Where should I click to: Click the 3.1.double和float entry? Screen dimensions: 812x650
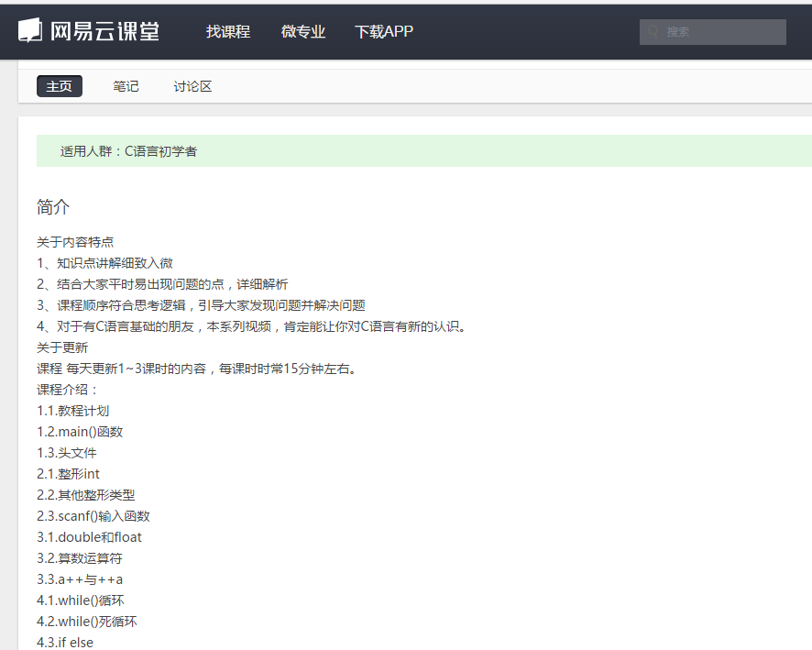tap(89, 537)
